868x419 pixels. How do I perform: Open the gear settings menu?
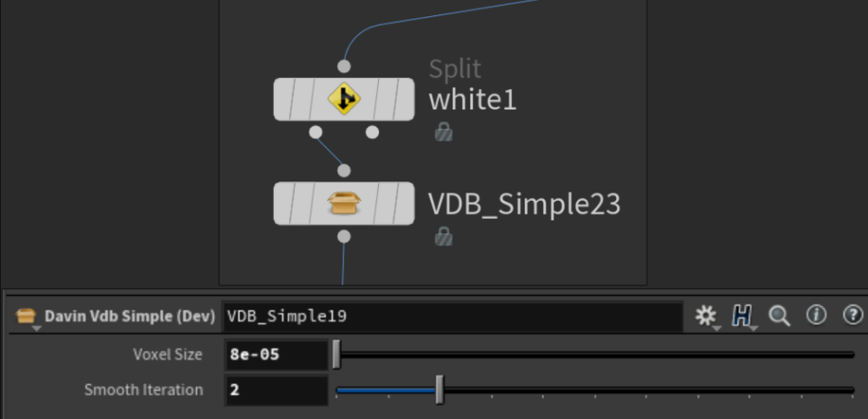[706, 316]
